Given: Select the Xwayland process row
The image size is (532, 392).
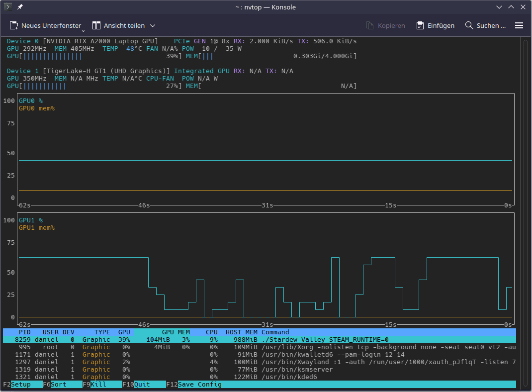Looking at the screenshot, I should (260, 362).
